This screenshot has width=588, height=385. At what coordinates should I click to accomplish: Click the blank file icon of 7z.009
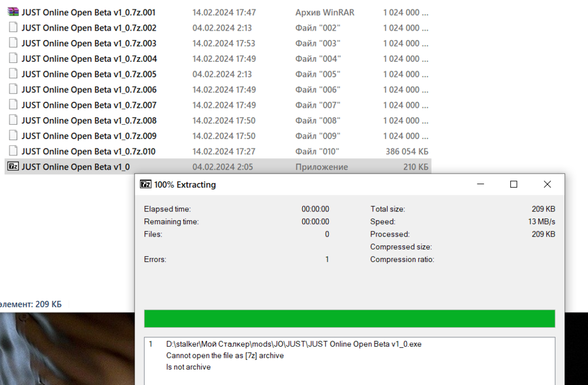pos(13,135)
